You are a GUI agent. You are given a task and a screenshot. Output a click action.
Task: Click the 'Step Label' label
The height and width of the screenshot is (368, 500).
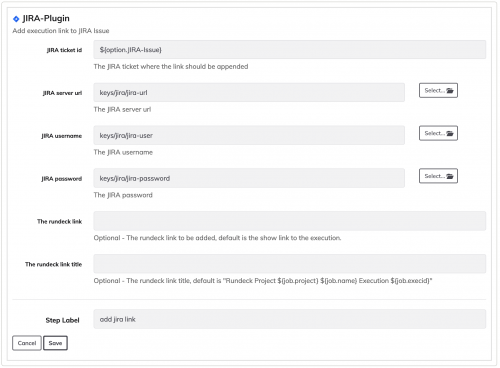pyautogui.click(x=62, y=320)
